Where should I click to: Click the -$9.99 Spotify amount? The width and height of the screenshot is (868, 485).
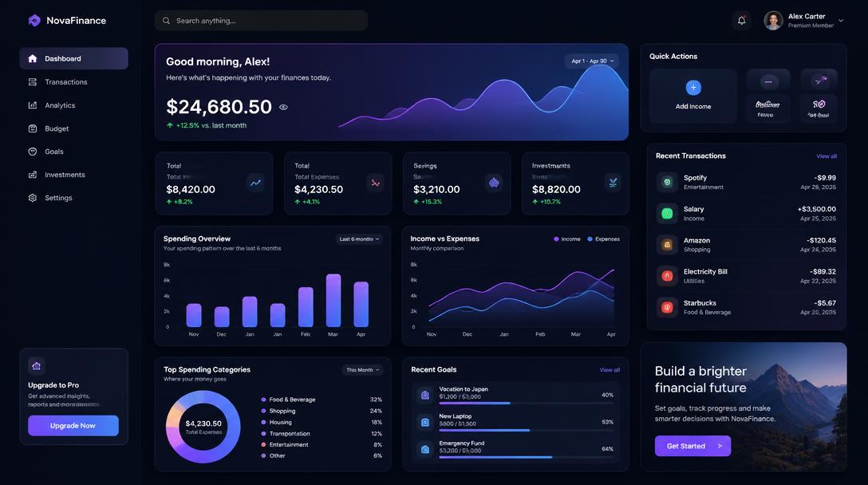pos(825,178)
